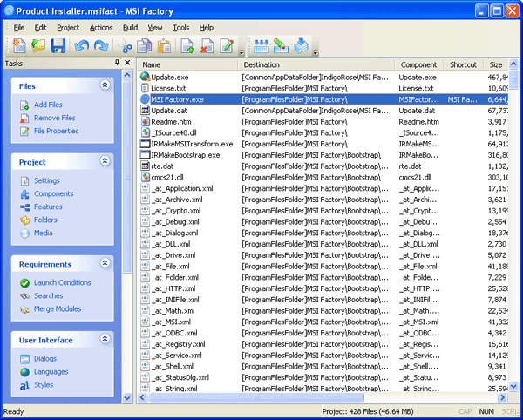Image resolution: width=523 pixels, height=420 pixels.
Task: Click the Remove Files toolbar icon
Action: [207, 46]
